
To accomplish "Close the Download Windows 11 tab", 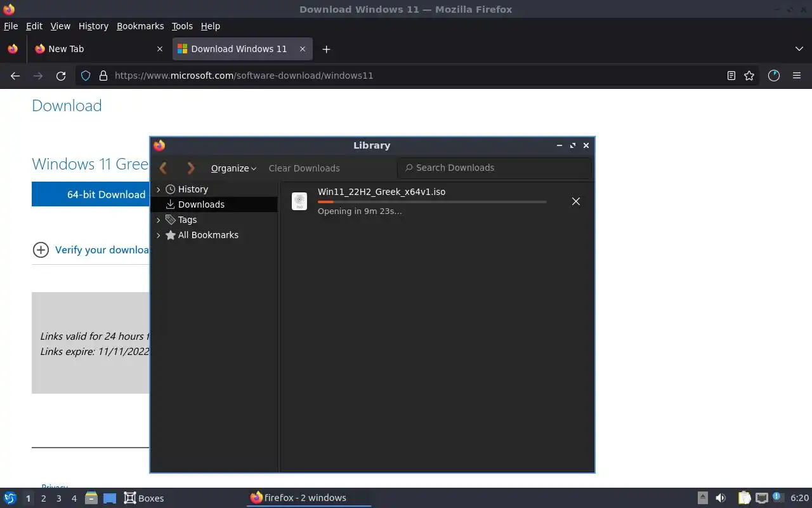I will pos(303,49).
